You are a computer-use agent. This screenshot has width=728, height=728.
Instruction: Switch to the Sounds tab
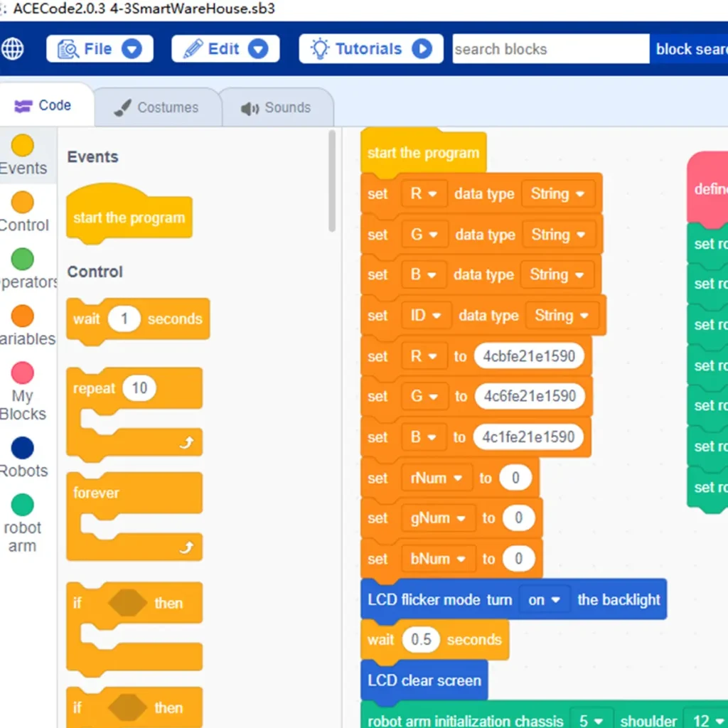[277, 107]
